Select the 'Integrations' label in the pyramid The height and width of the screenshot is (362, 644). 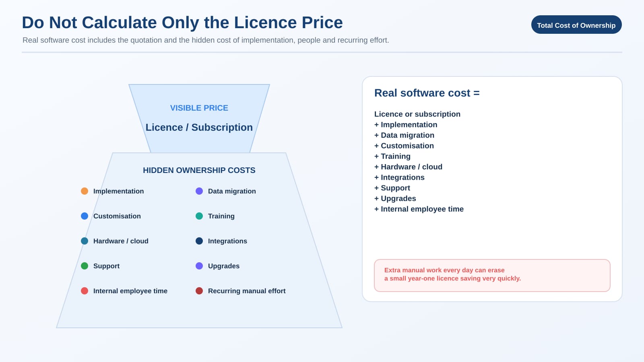pos(227,241)
